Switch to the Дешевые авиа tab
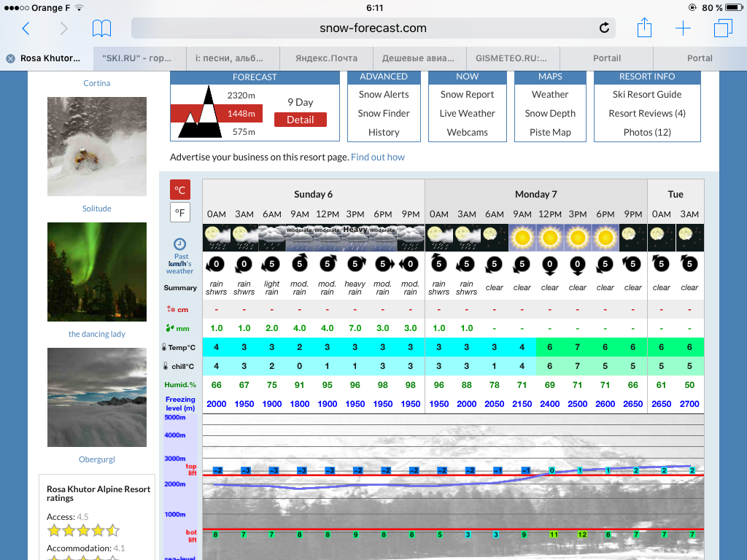 coord(418,58)
